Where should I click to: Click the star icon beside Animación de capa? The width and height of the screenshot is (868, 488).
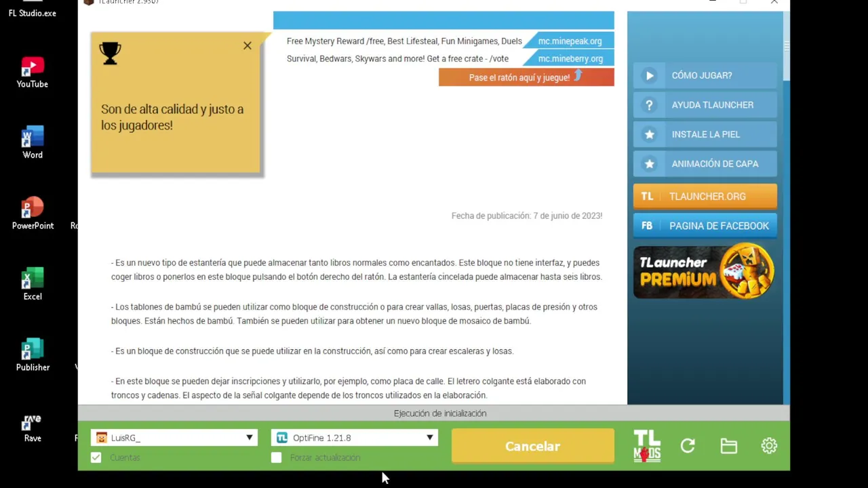click(x=650, y=164)
